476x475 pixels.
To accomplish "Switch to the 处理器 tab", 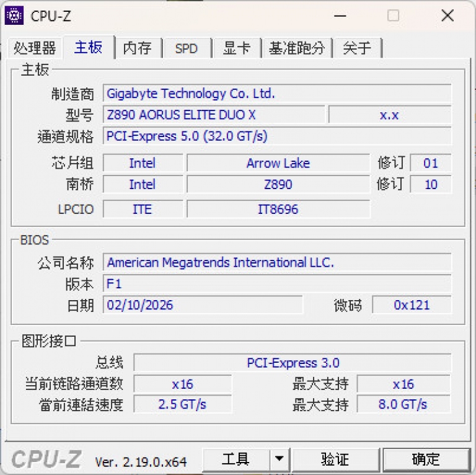I will click(35, 48).
